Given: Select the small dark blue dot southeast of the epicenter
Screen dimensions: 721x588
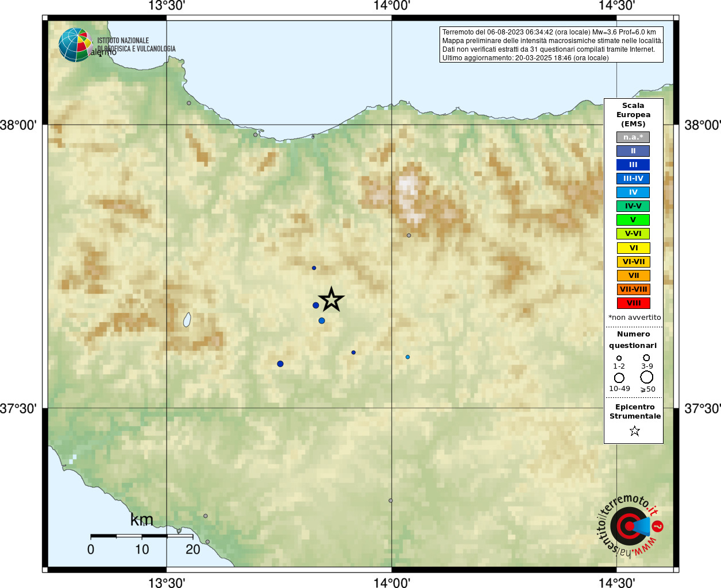Looking at the screenshot, I should pyautogui.click(x=353, y=353).
